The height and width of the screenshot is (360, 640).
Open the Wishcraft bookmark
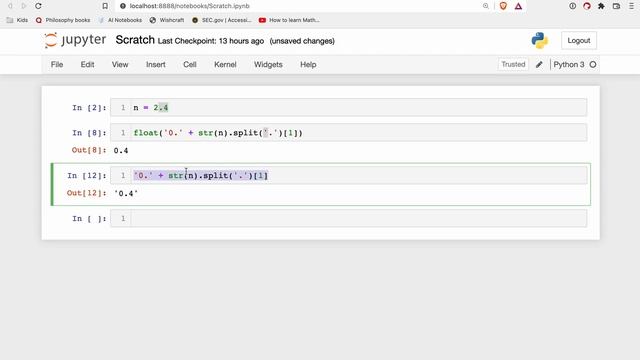[x=167, y=20]
